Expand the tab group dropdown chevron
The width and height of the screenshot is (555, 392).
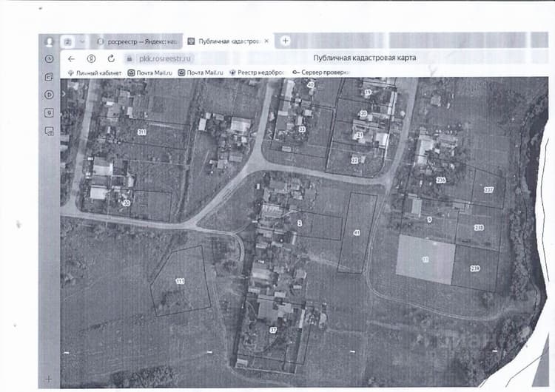pos(82,41)
